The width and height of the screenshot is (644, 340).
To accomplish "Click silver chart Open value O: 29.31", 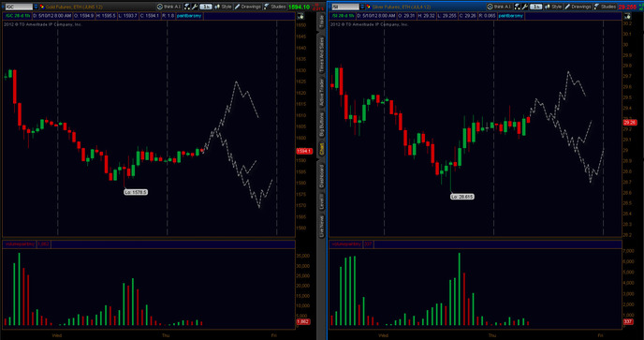I will 406,16.
